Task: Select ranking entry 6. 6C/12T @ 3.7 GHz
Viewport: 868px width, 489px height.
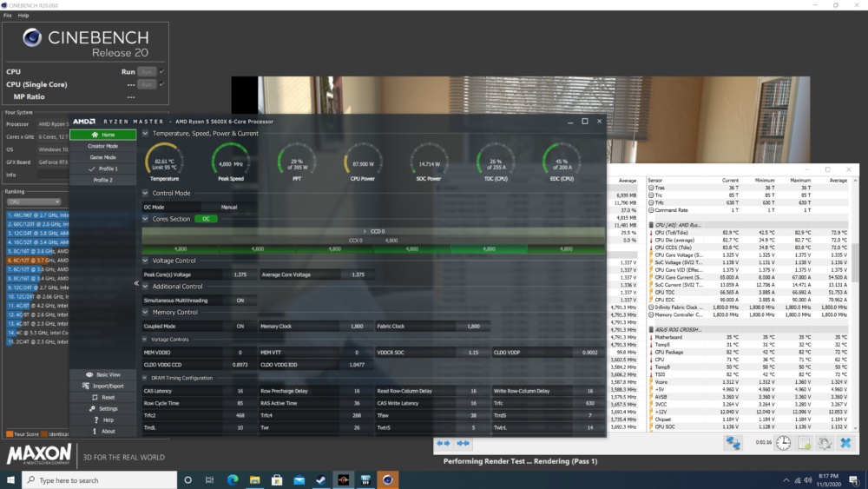Action: 37,261
